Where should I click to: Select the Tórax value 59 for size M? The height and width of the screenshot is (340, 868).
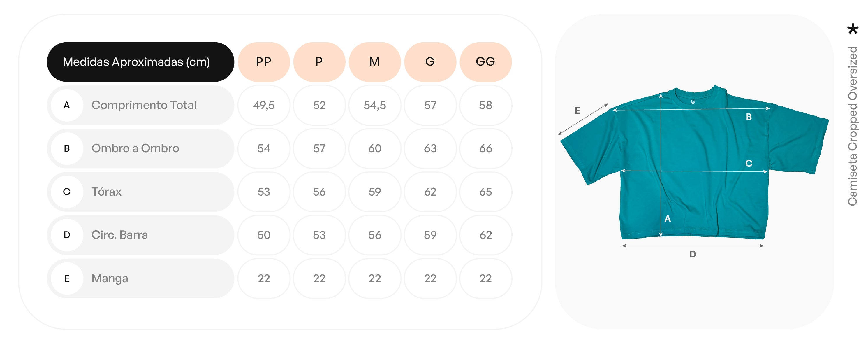point(374,192)
